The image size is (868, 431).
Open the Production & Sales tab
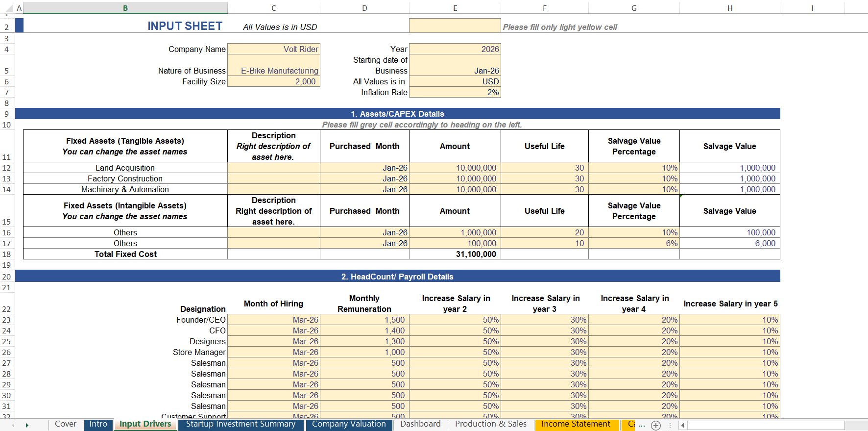pos(491,424)
